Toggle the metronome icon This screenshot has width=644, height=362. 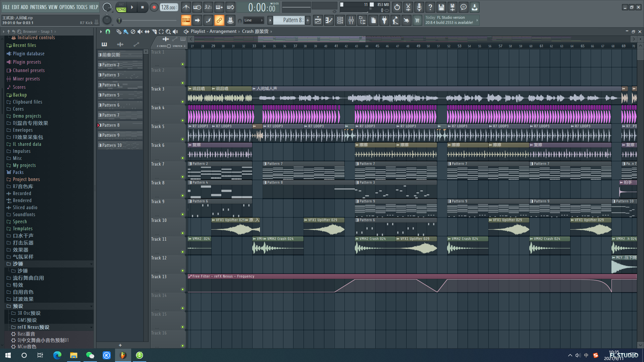click(186, 7)
